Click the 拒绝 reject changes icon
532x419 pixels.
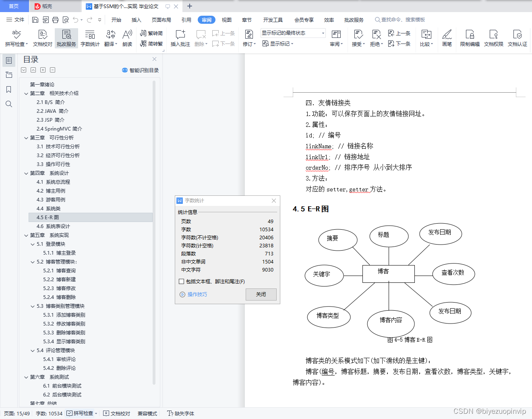tap(376, 38)
